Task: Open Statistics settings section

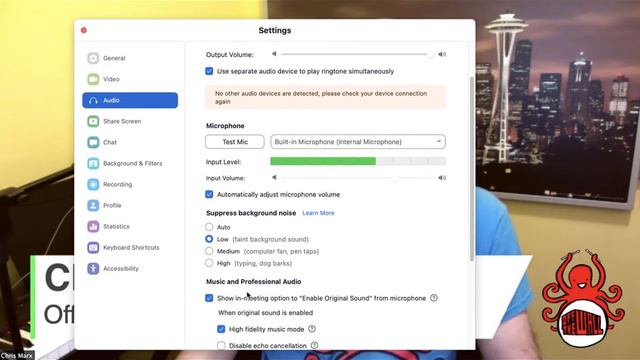Action: tap(130, 227)
